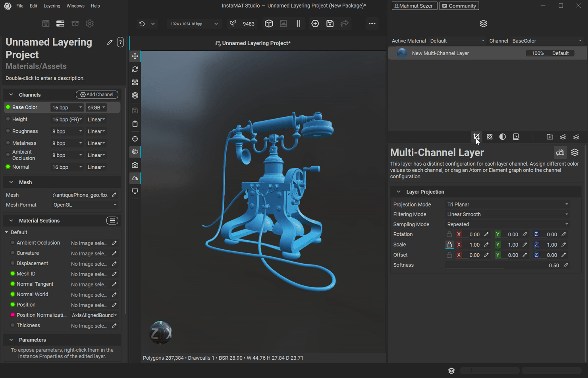Click the Add Channel button
The height and width of the screenshot is (378, 588).
pos(97,94)
